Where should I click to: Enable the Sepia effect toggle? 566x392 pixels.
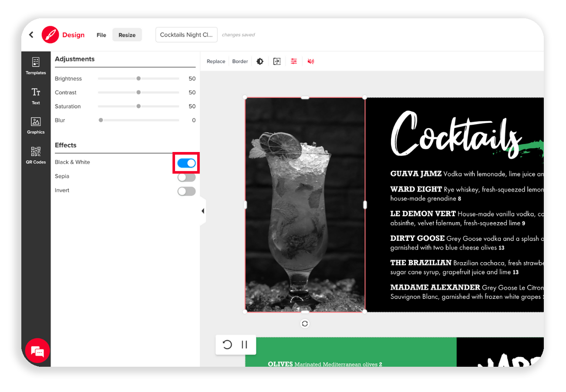tap(186, 177)
